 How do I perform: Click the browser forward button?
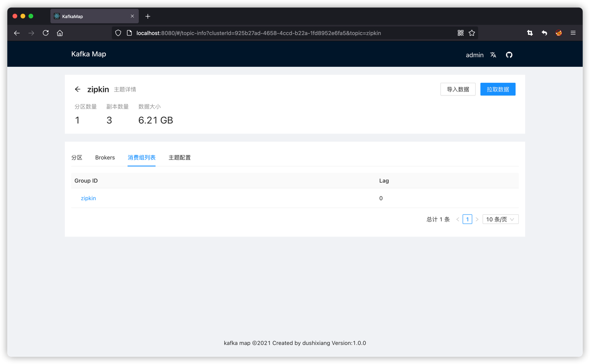[x=31, y=33]
